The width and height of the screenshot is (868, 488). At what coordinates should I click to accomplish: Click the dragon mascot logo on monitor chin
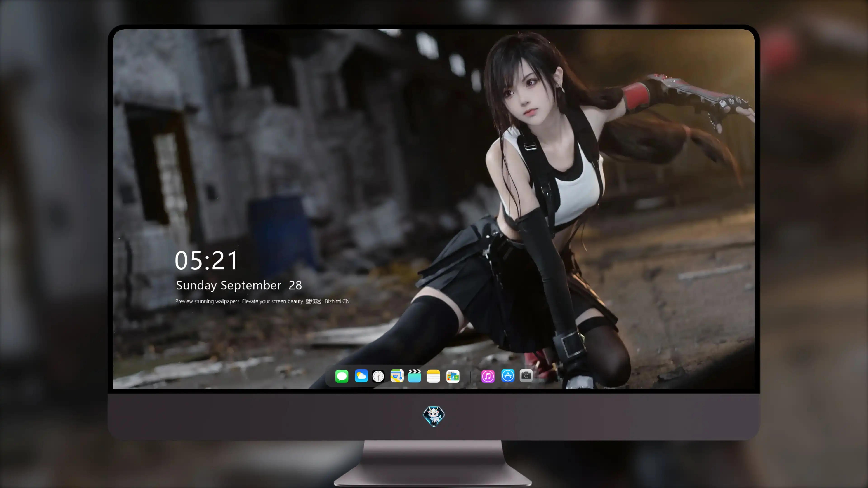click(434, 416)
